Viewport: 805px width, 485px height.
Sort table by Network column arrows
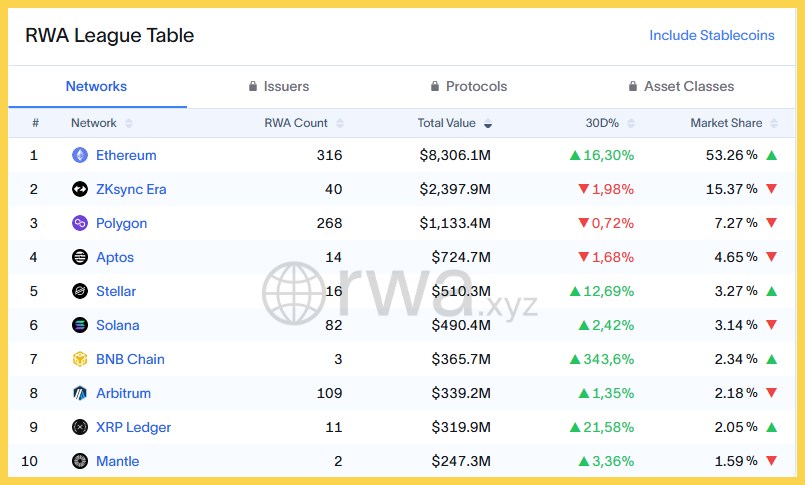[129, 123]
